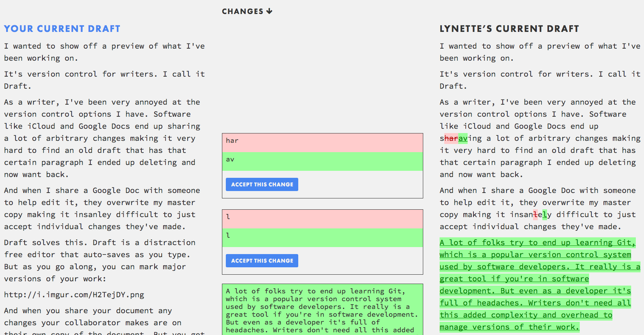
Task: Click the green 'A lot of folks' change card
Action: click(x=322, y=310)
